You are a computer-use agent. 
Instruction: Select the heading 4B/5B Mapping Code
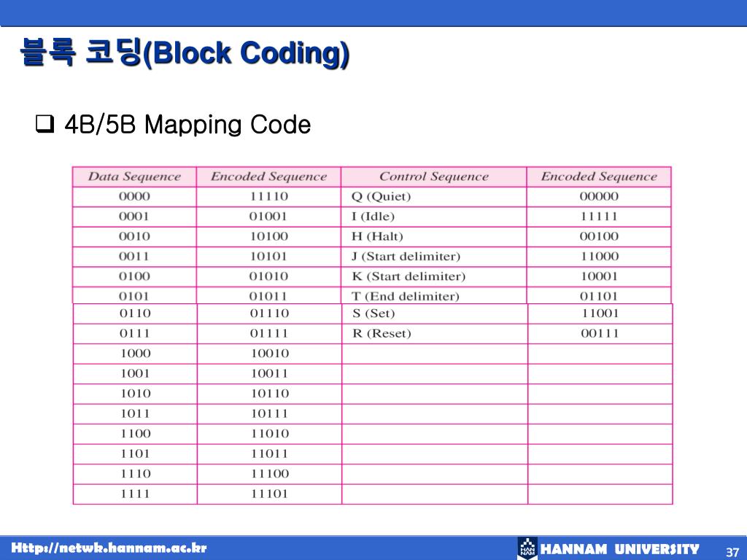(x=187, y=125)
